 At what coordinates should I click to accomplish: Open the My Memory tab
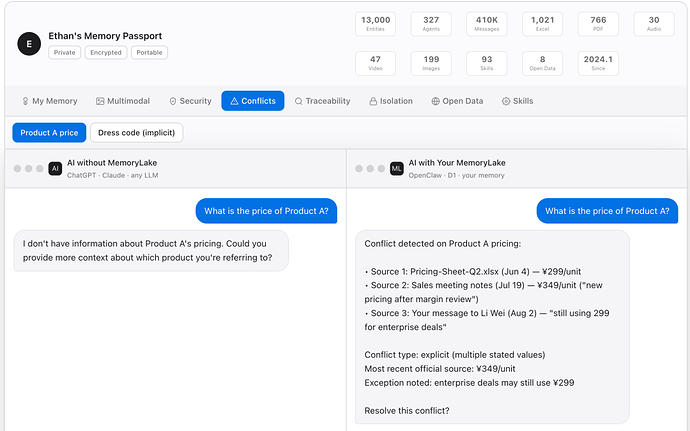coord(49,101)
